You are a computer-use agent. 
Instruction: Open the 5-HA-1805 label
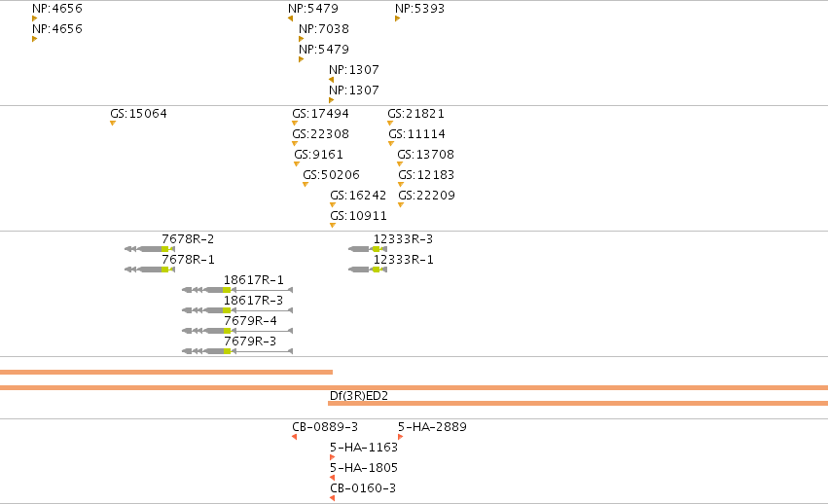(x=364, y=468)
